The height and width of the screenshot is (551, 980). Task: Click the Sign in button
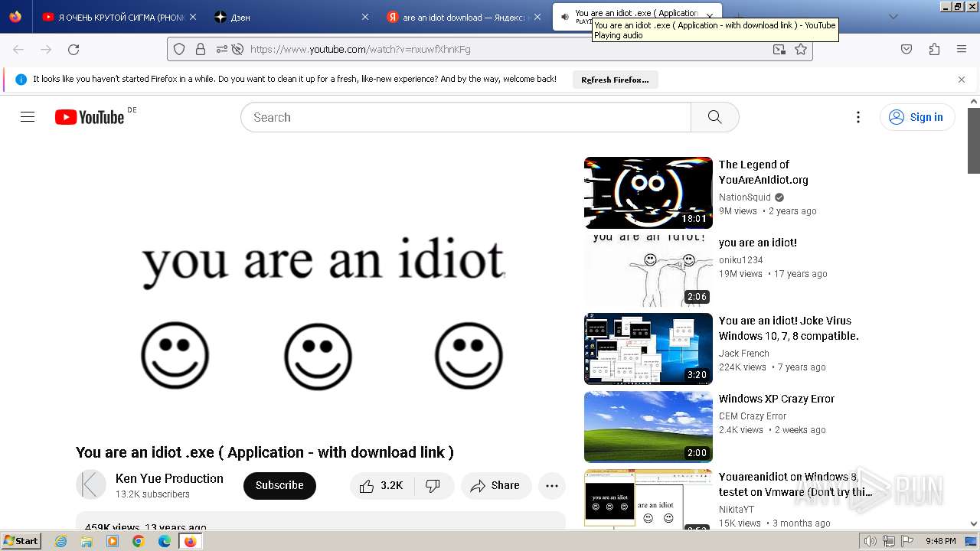pyautogui.click(x=917, y=117)
